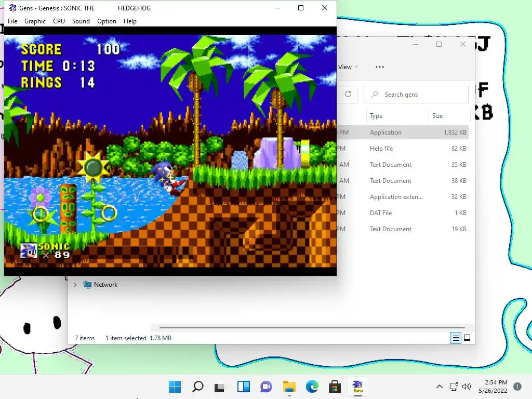Viewport: 532px width, 399px height.
Task: Sort by the Type column header
Action: pos(376,116)
